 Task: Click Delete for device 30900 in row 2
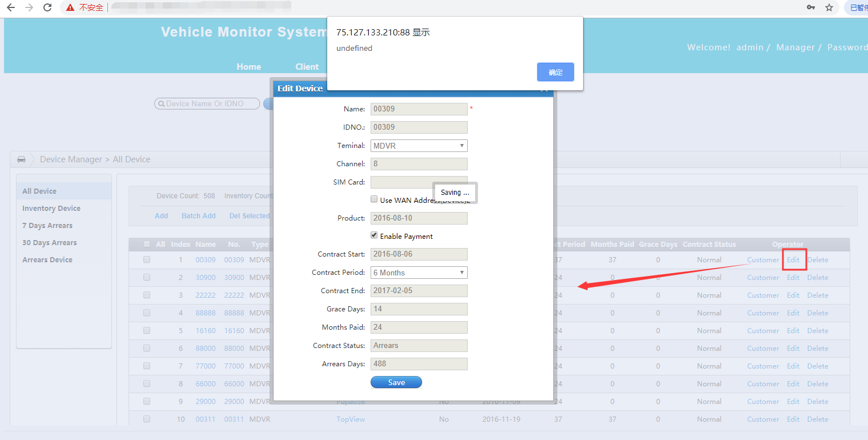pos(818,278)
